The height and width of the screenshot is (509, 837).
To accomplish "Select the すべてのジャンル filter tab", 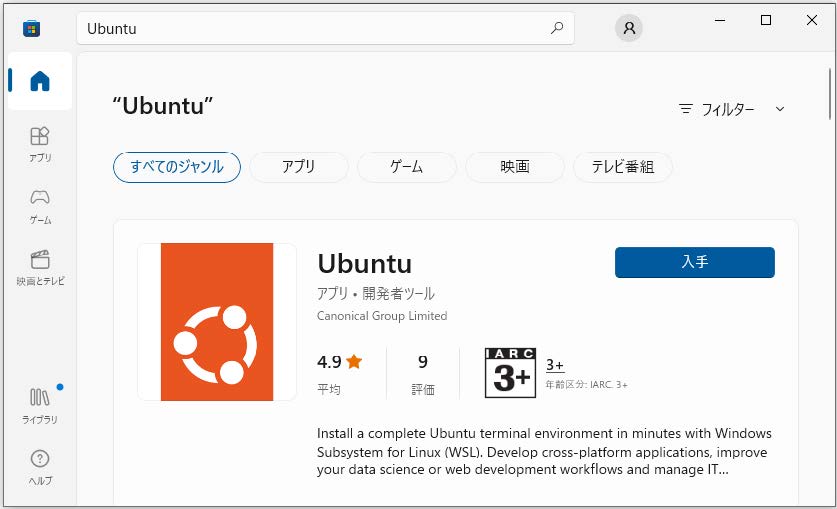I will tap(177, 167).
